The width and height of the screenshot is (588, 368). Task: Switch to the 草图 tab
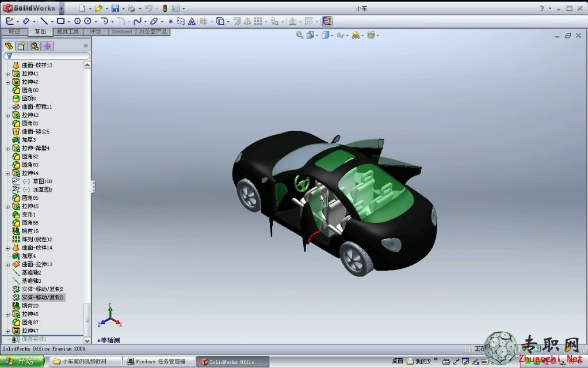40,32
